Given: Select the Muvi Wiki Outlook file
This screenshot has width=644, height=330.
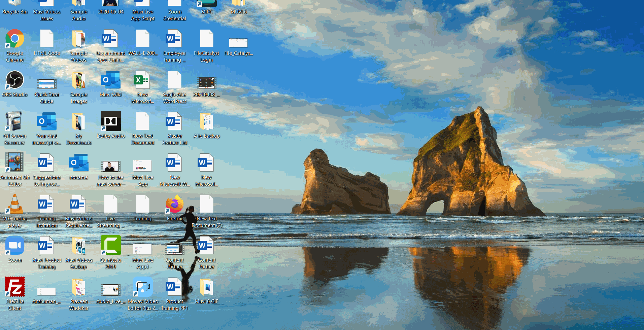Looking at the screenshot, I should click(111, 84).
